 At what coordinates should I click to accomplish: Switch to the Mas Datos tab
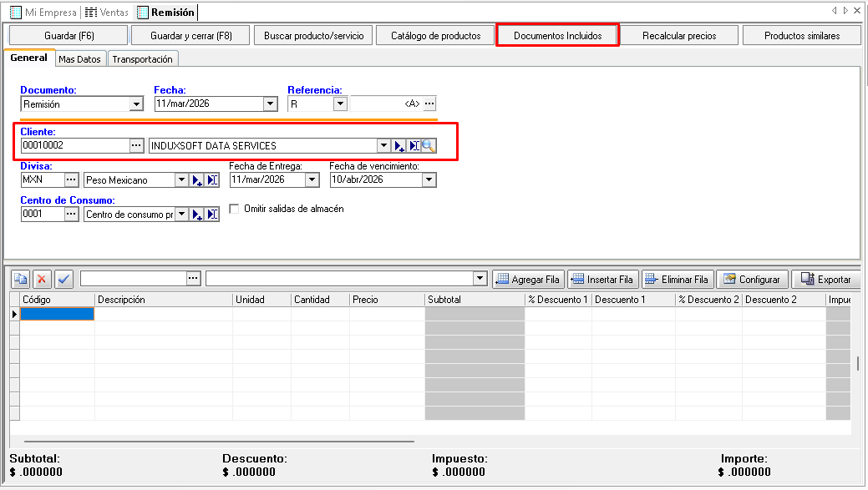pos(79,59)
